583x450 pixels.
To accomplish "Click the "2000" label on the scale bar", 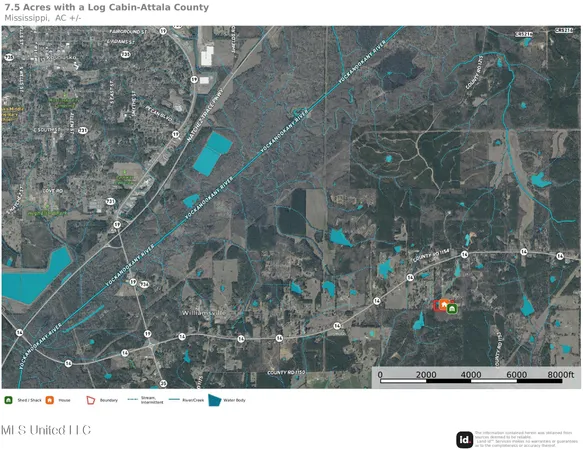I will click(426, 375).
